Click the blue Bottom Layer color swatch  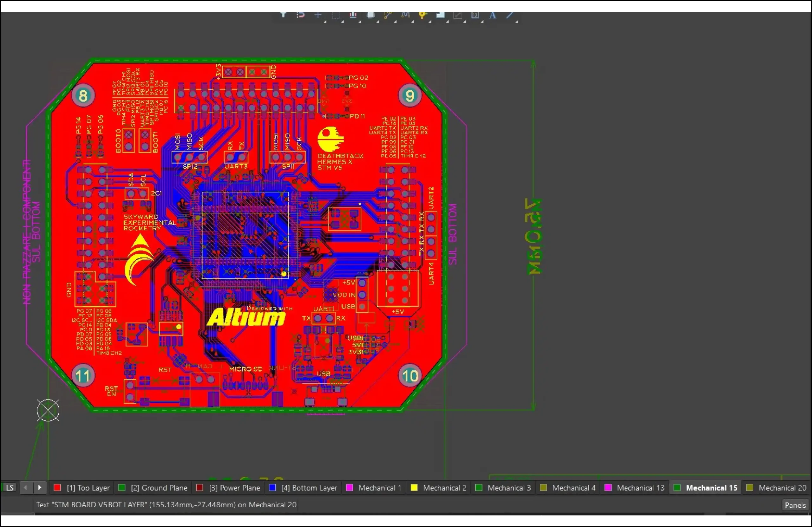(272, 487)
